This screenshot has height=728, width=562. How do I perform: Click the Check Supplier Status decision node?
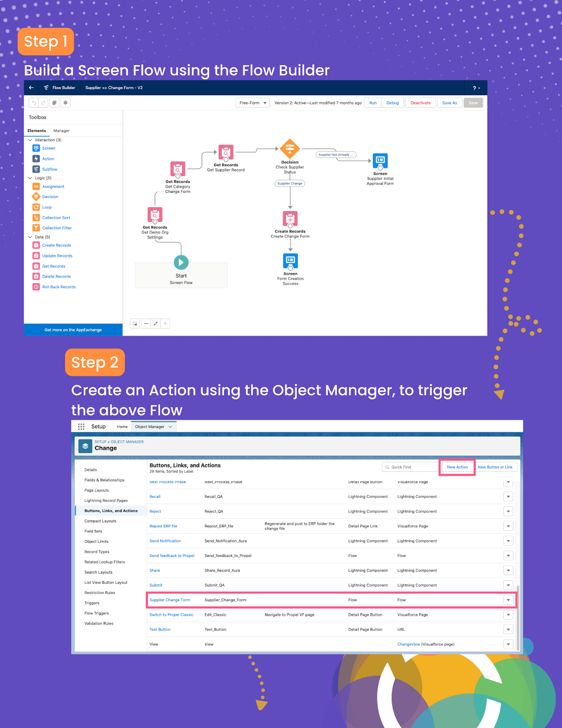coord(290,148)
